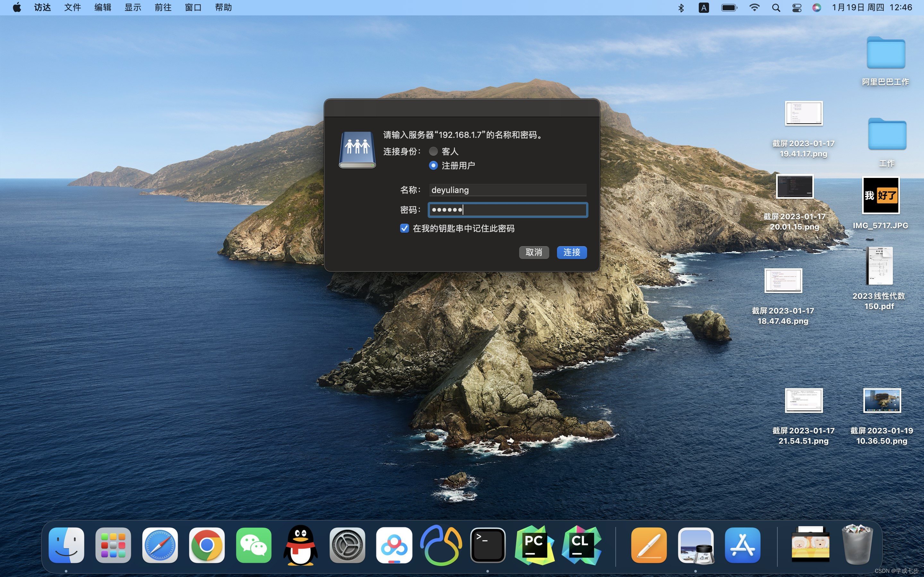The height and width of the screenshot is (577, 924).
Task: Open WeChat from the dock
Action: coord(253,545)
